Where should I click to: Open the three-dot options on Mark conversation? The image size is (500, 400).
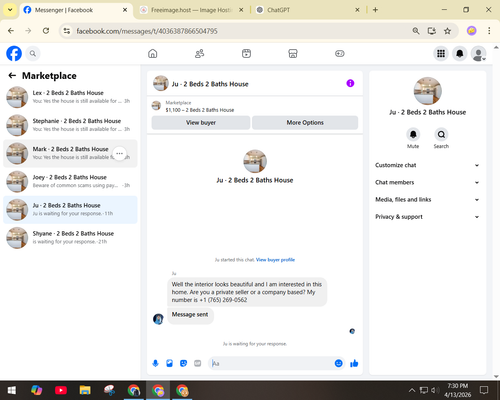point(119,153)
